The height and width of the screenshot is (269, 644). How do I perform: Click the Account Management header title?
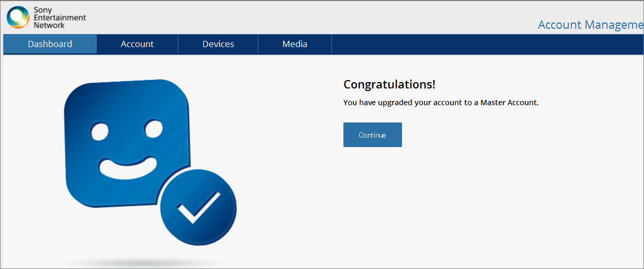(x=590, y=25)
